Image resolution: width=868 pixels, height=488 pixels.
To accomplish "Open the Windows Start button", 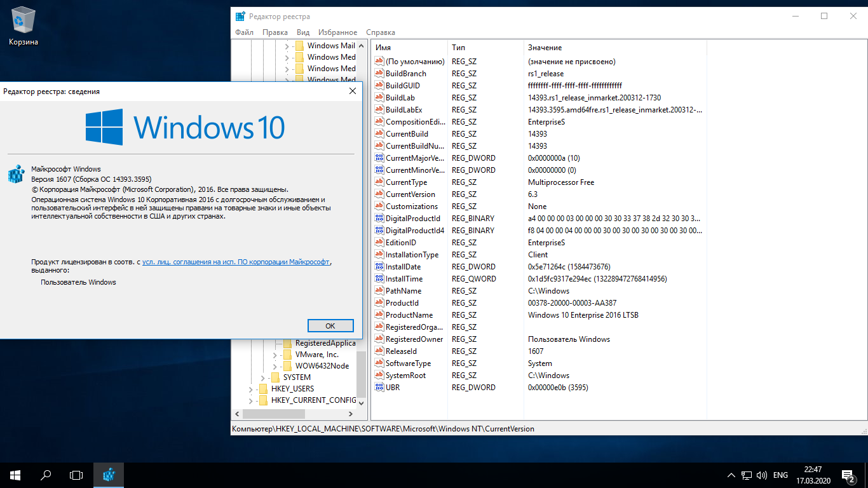I will [x=15, y=475].
